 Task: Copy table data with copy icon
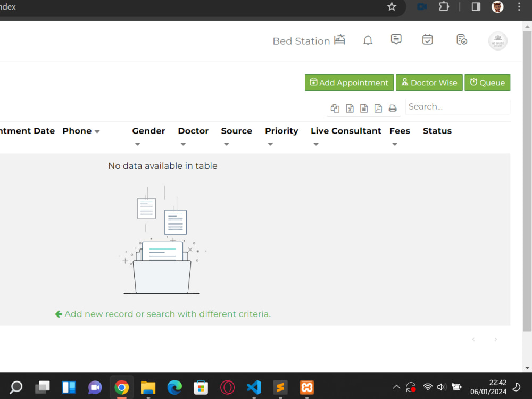coord(335,108)
